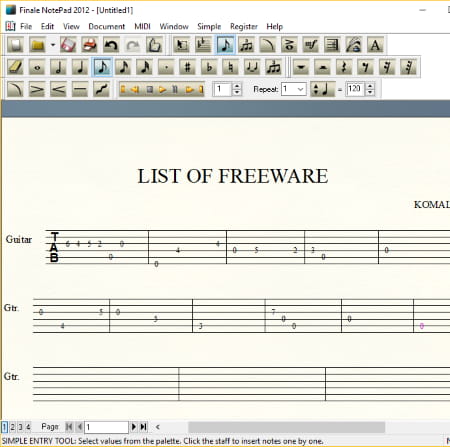Create a new document with New icon
450x447 pixels.
(x=15, y=45)
